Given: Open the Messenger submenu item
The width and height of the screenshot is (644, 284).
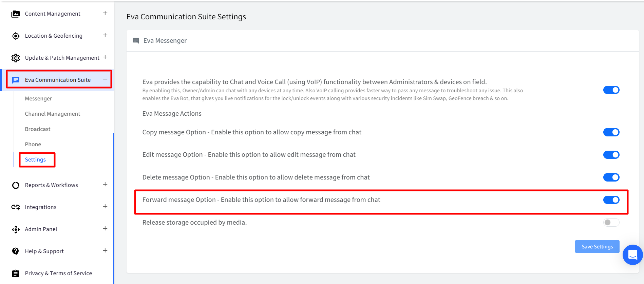Looking at the screenshot, I should [x=38, y=99].
